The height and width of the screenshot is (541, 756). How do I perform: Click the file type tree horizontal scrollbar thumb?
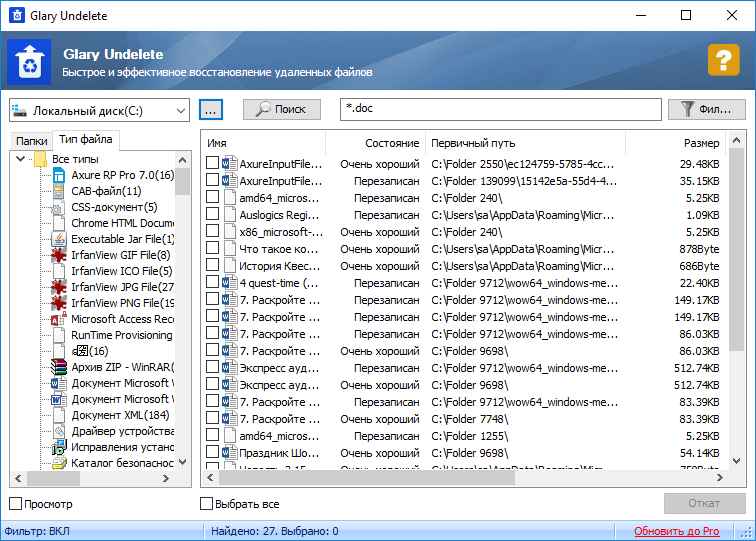(54, 478)
